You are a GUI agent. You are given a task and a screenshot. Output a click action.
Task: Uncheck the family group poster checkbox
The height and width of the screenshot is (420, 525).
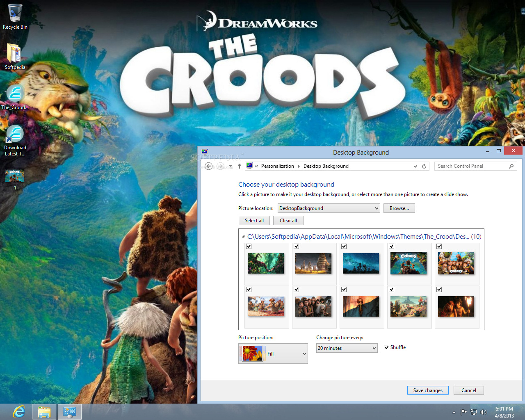coord(439,247)
